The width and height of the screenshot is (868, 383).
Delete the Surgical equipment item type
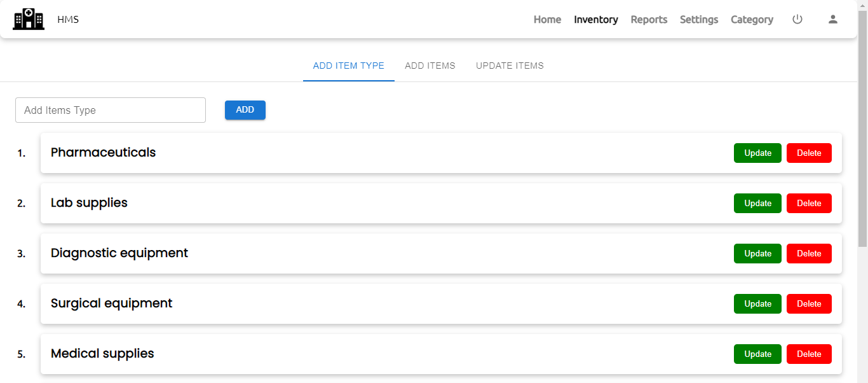809,303
